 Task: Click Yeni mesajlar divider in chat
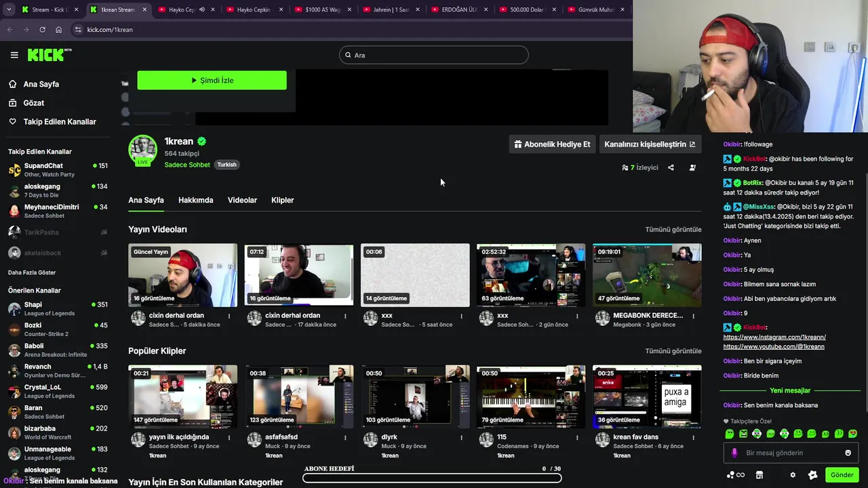pyautogui.click(x=790, y=391)
